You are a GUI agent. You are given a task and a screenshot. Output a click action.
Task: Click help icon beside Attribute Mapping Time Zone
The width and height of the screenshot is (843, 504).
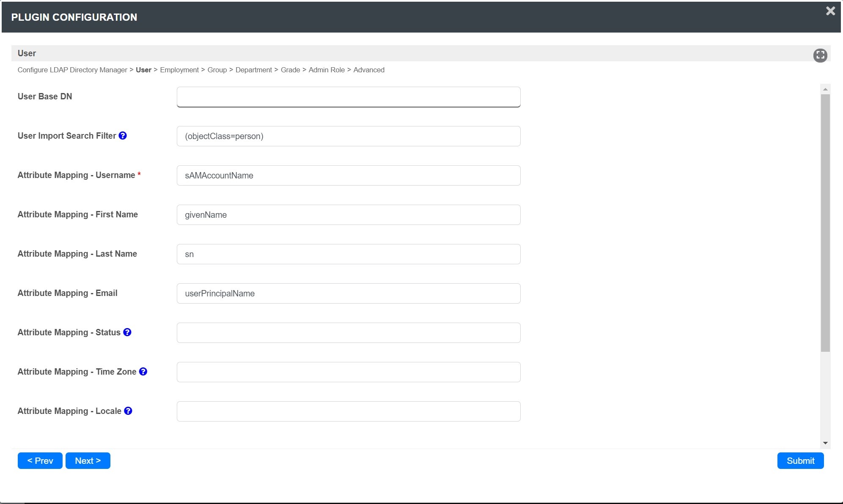pyautogui.click(x=143, y=372)
